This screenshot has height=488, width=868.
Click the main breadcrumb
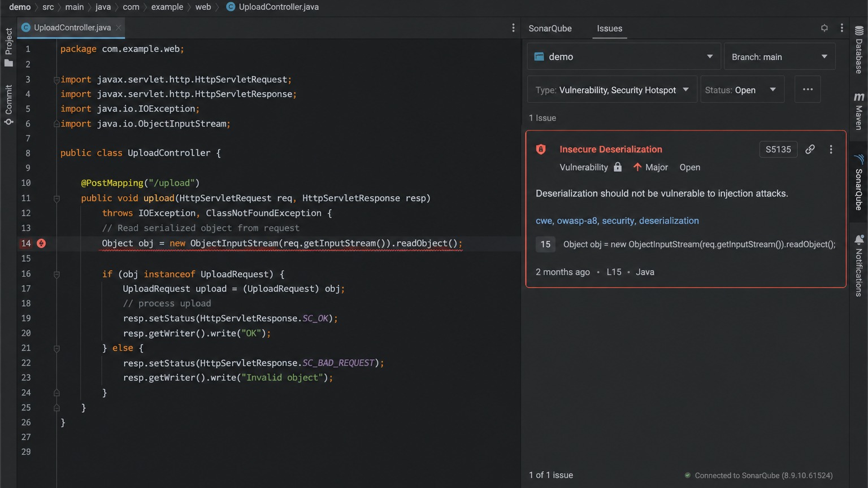coord(74,7)
